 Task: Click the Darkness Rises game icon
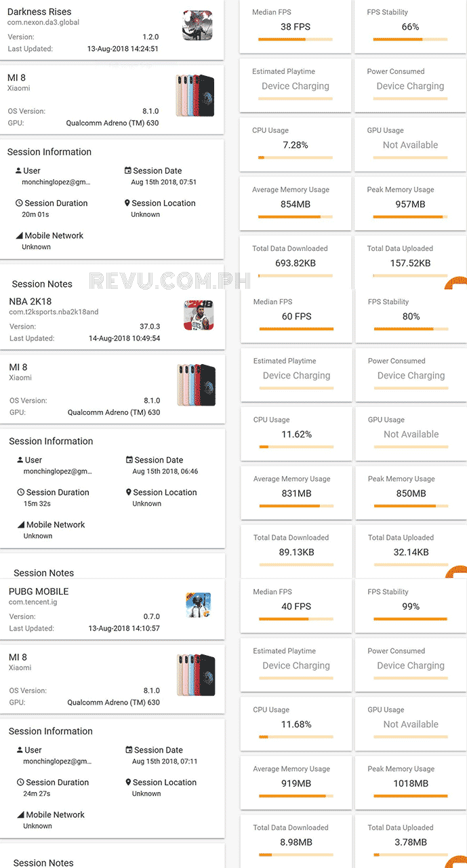click(x=197, y=26)
